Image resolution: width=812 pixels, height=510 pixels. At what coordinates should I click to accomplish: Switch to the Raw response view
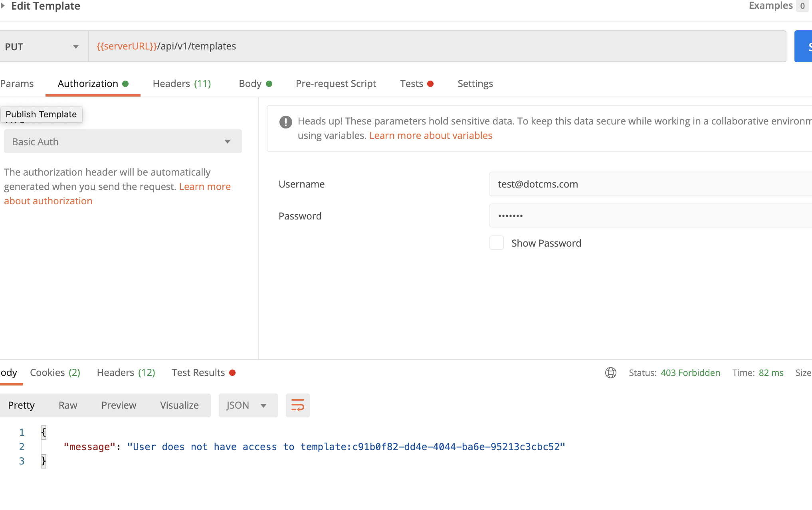point(67,405)
